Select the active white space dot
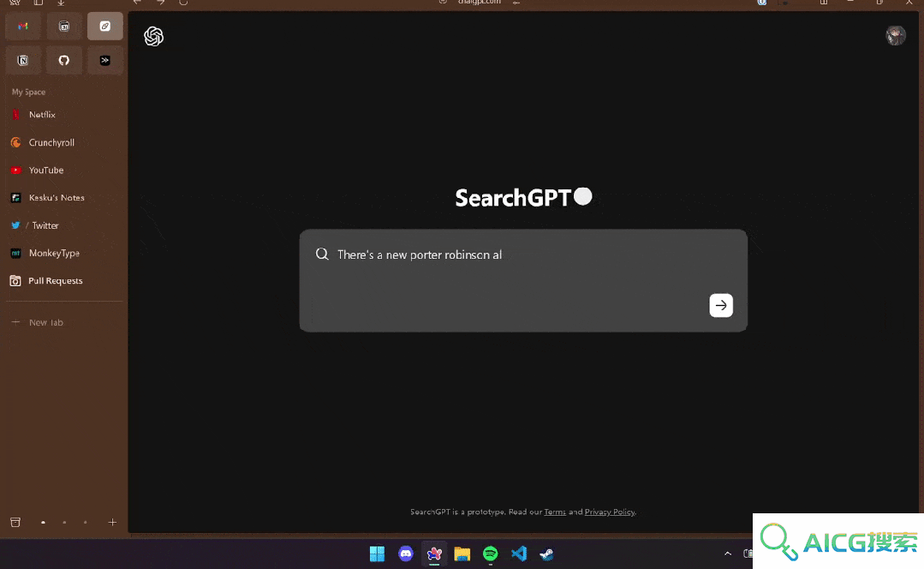Image resolution: width=924 pixels, height=569 pixels. pos(43,523)
